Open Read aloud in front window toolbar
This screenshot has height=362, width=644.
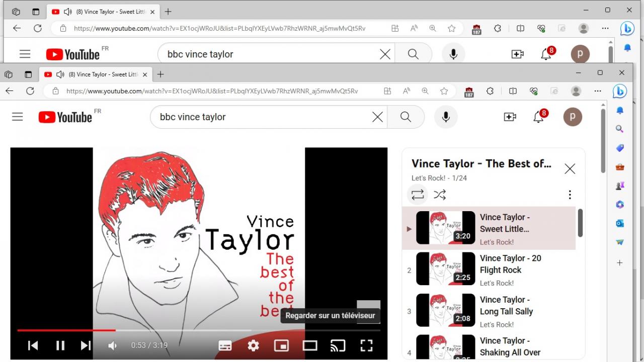point(406,91)
